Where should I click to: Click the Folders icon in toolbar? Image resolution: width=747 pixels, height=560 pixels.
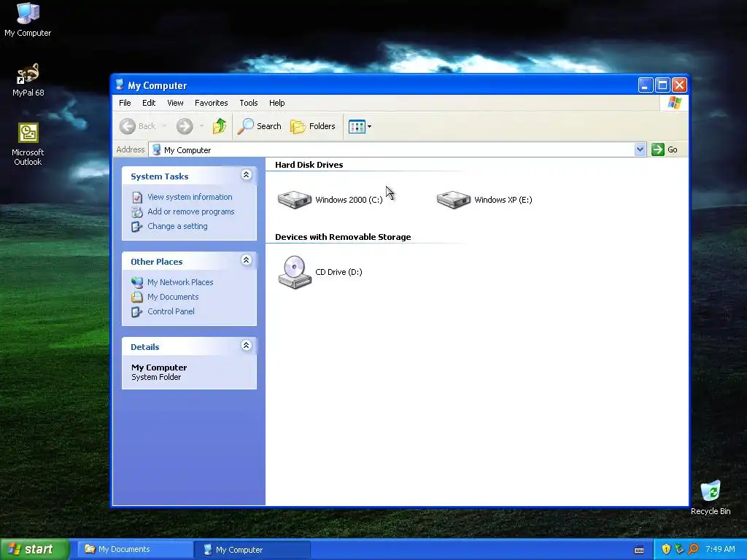(x=298, y=126)
